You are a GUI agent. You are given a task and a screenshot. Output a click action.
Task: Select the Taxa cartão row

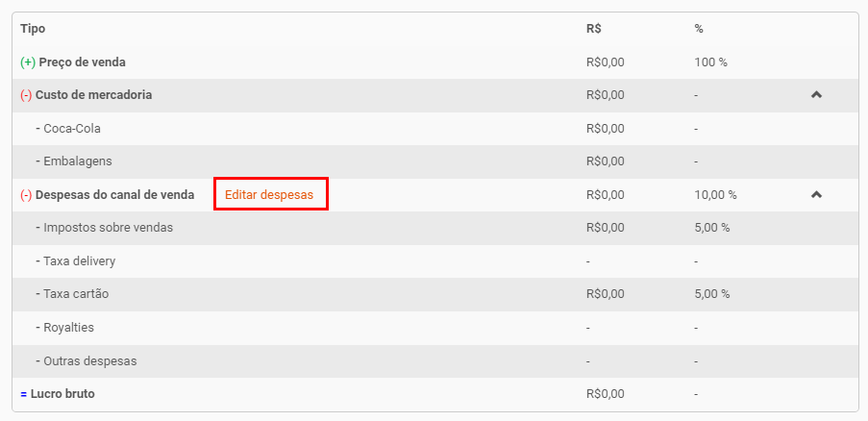coord(435,294)
